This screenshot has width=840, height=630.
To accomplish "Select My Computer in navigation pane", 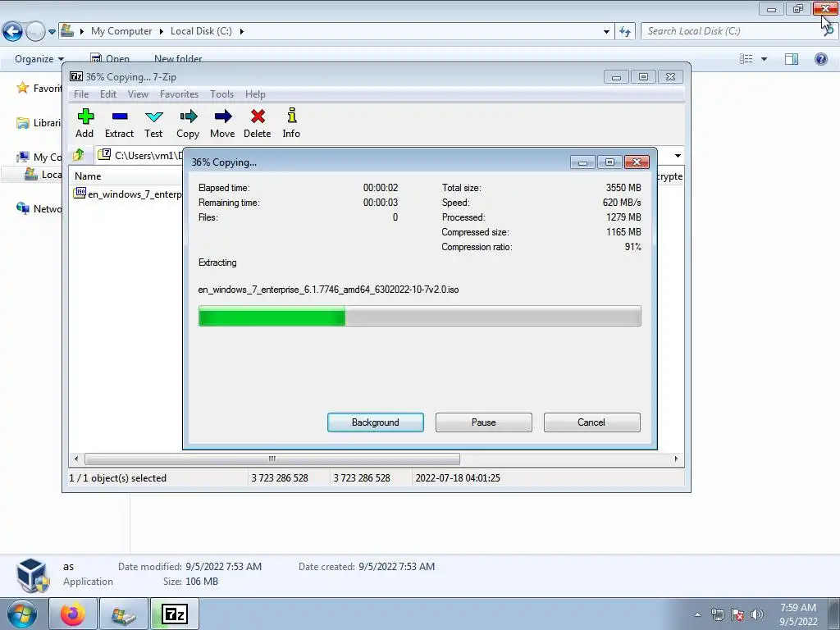I will [x=39, y=157].
